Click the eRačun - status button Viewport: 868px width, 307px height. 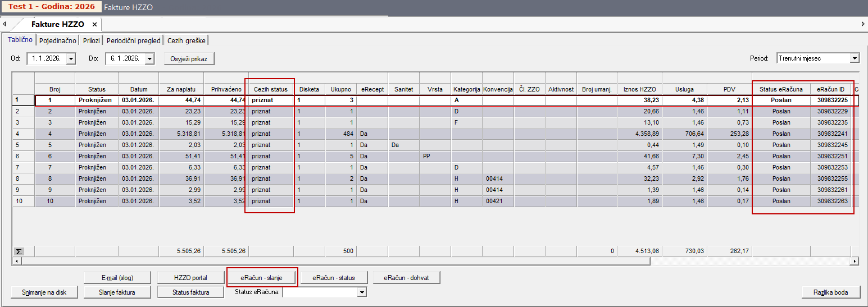(334, 277)
